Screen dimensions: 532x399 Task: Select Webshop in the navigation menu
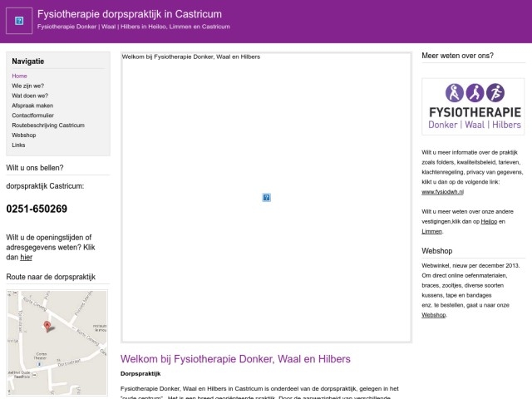pos(24,135)
